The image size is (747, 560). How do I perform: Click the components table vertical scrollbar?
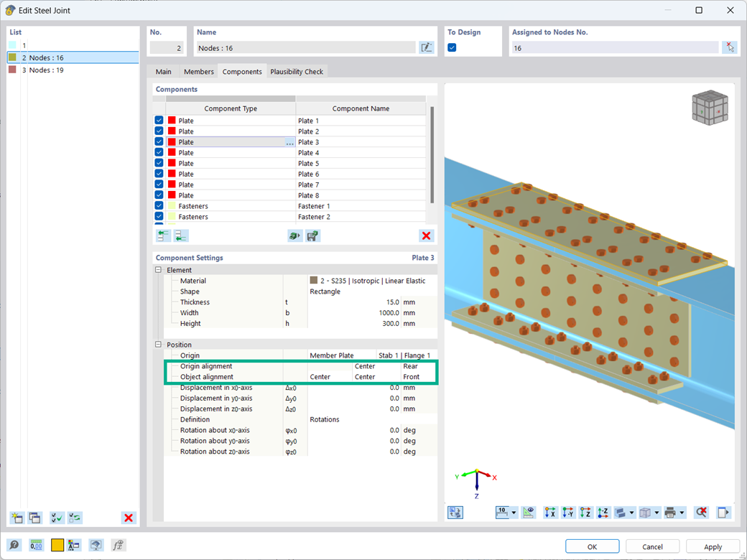(432, 155)
